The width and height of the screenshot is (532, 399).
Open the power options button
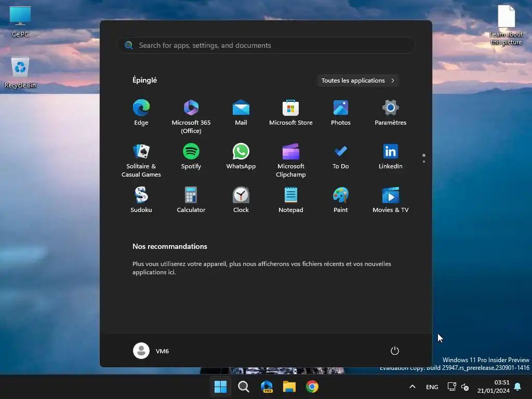[395, 351]
